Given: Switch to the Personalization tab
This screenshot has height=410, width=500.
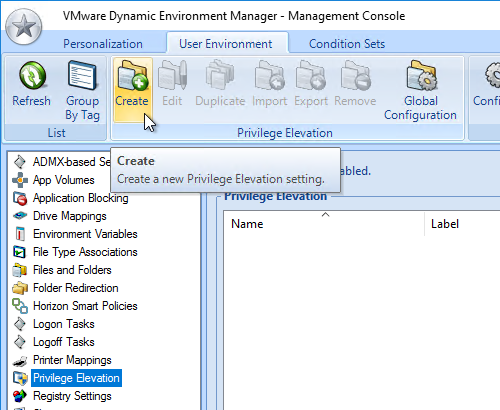Looking at the screenshot, I should tap(103, 44).
